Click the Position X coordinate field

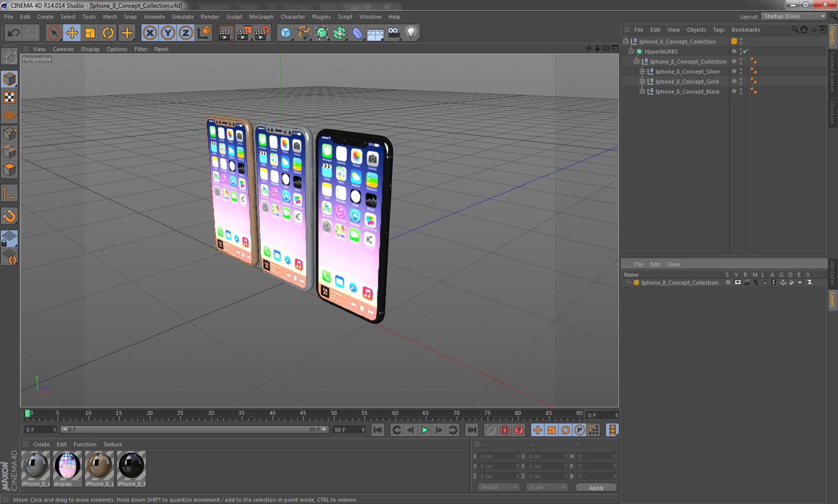499,456
